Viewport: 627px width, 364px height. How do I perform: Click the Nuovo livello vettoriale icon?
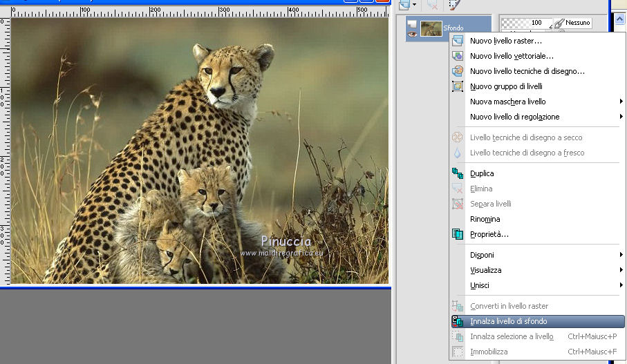457,56
